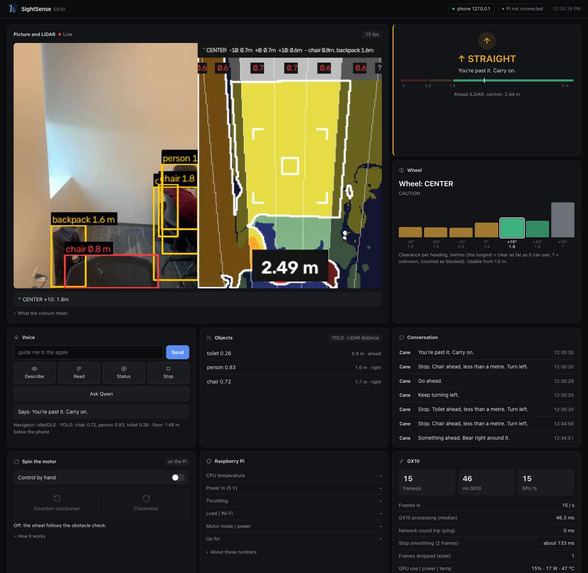Click message Stop. Toilet ahead, less than a metre
The width and height of the screenshot is (588, 573).
tap(486, 410)
